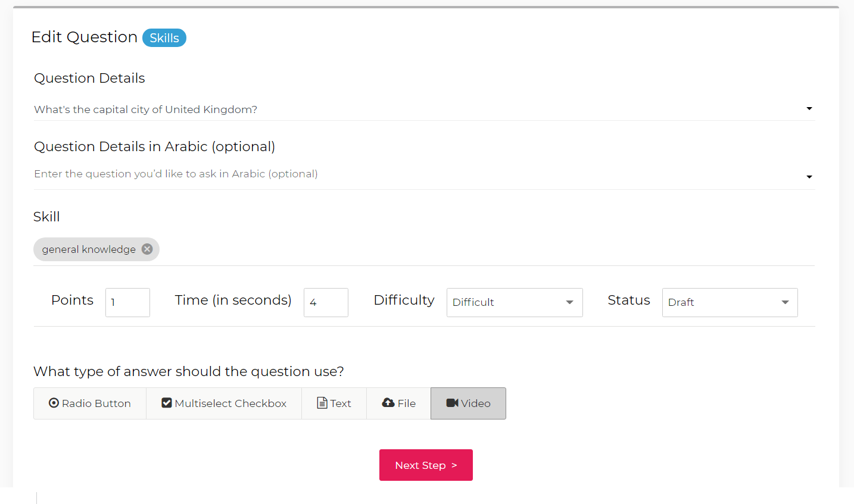The width and height of the screenshot is (854, 504).
Task: Click the text document icon
Action: [322, 403]
